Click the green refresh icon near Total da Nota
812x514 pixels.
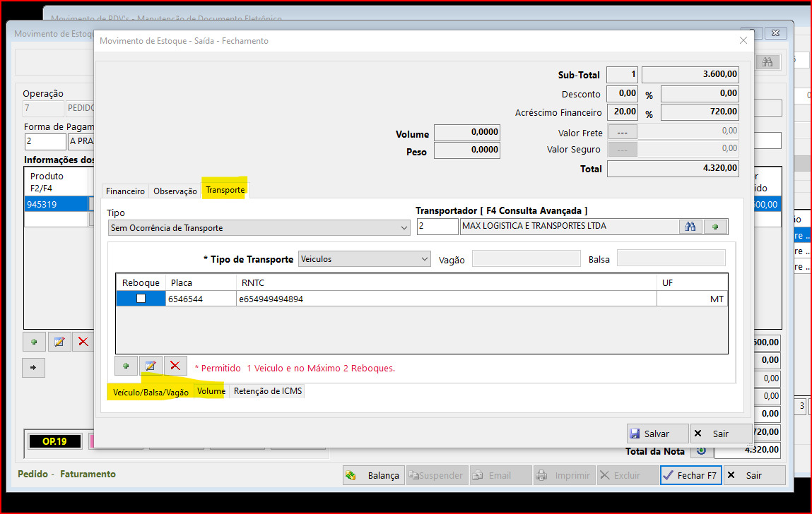coord(700,450)
